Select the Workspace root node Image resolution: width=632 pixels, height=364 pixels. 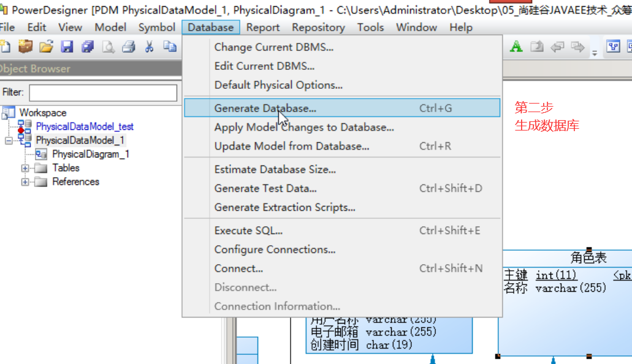[43, 113]
